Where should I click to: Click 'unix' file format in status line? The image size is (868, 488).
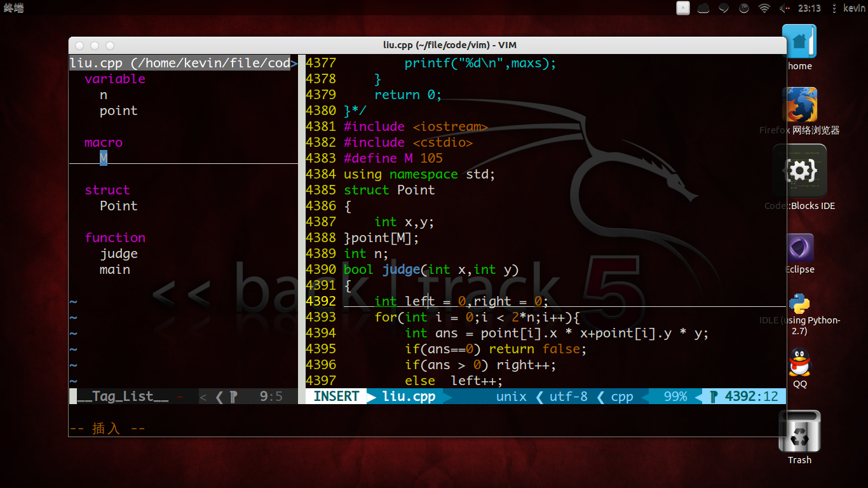511,396
